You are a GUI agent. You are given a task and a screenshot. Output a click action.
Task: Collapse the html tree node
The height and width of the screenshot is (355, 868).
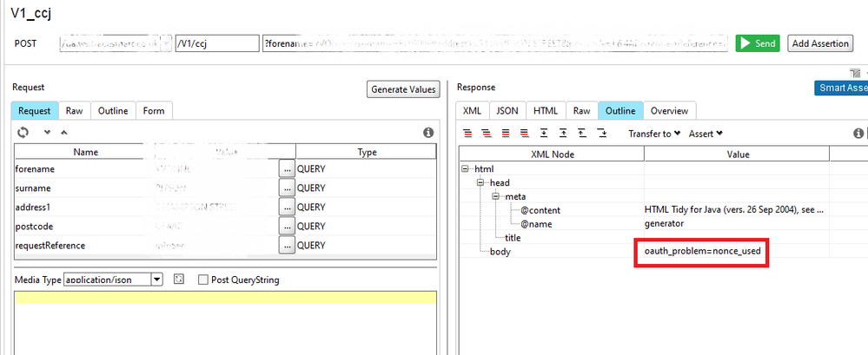[467, 168]
